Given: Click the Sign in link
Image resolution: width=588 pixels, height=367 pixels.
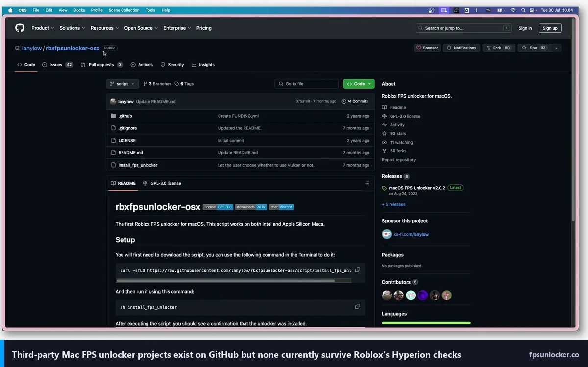Looking at the screenshot, I should pyautogui.click(x=525, y=28).
